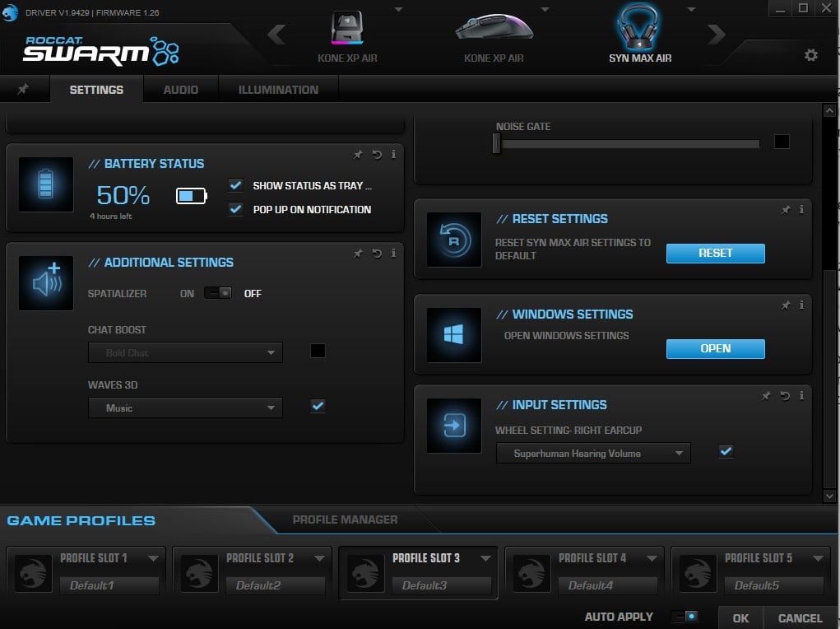
Task: Expand Profile Slot 4 dropdown arrow
Action: pos(652,558)
